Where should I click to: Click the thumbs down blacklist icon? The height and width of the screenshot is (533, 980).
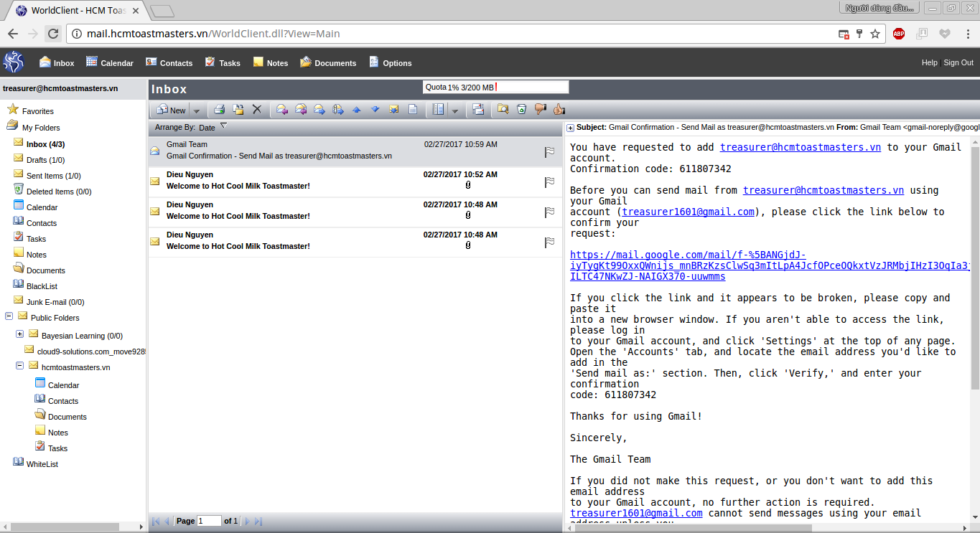point(541,110)
